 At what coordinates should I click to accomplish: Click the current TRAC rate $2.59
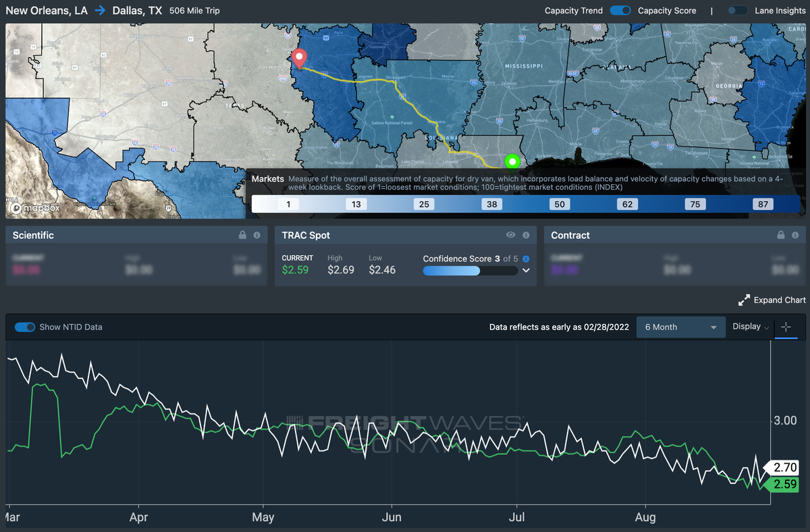click(295, 270)
